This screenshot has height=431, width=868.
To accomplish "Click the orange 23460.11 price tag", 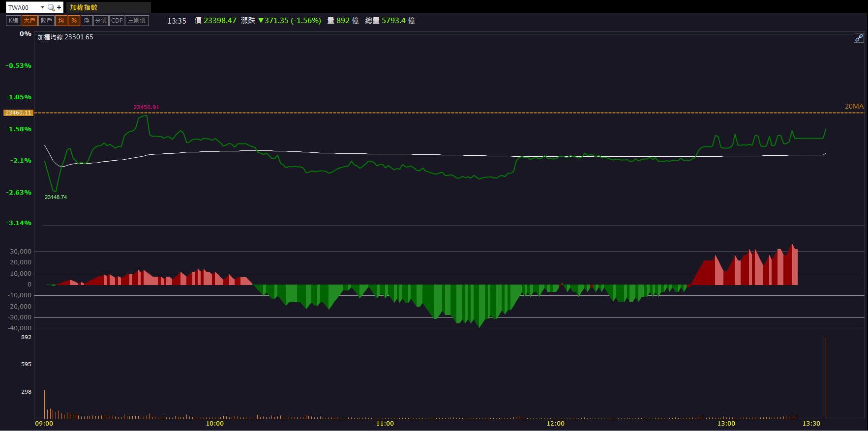I will click(18, 113).
